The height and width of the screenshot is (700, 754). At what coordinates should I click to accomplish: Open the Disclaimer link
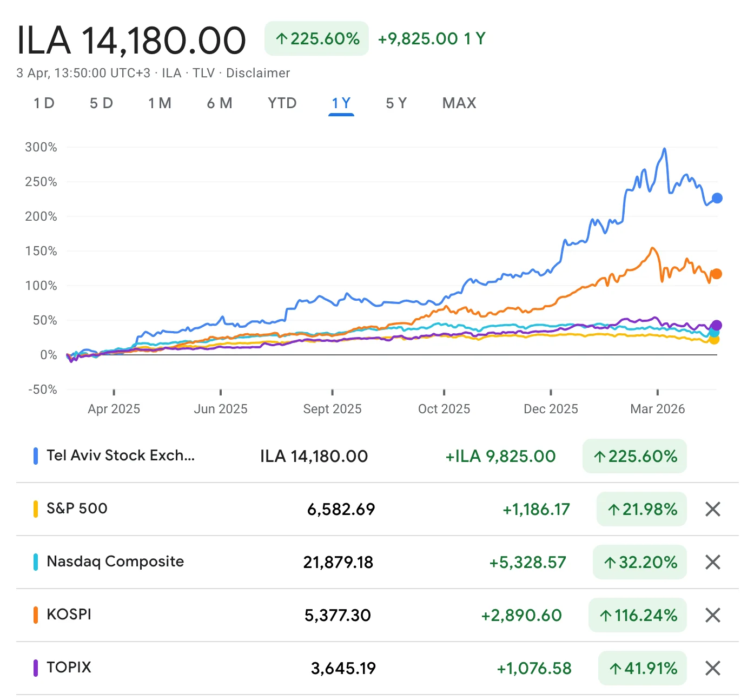pyautogui.click(x=258, y=73)
